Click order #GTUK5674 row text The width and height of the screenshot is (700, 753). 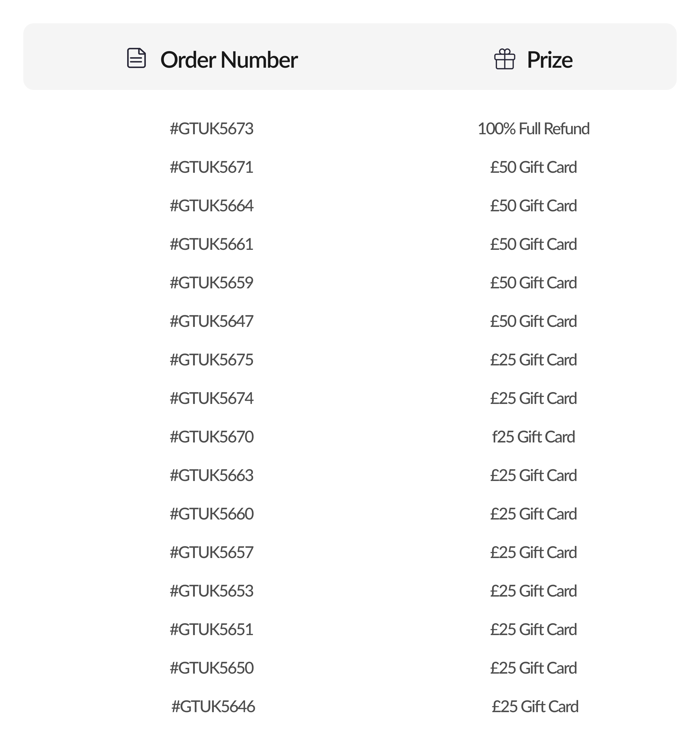[x=212, y=398]
